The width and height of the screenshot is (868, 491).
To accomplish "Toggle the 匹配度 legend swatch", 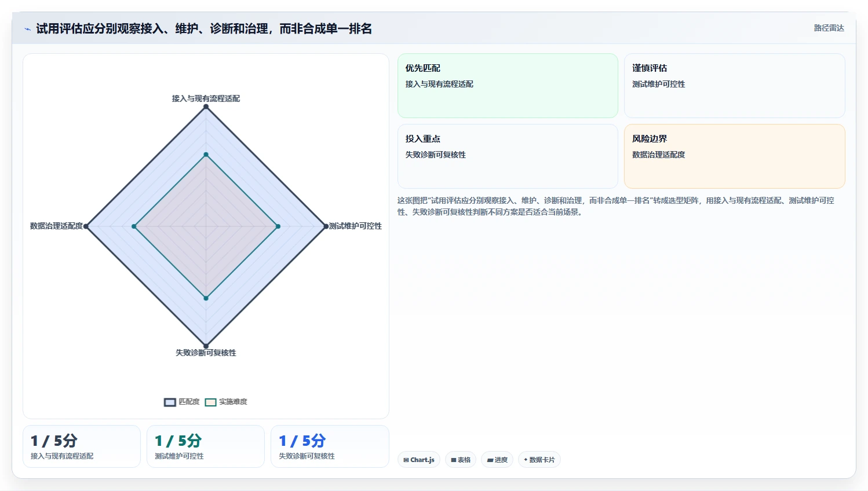I will tap(170, 402).
